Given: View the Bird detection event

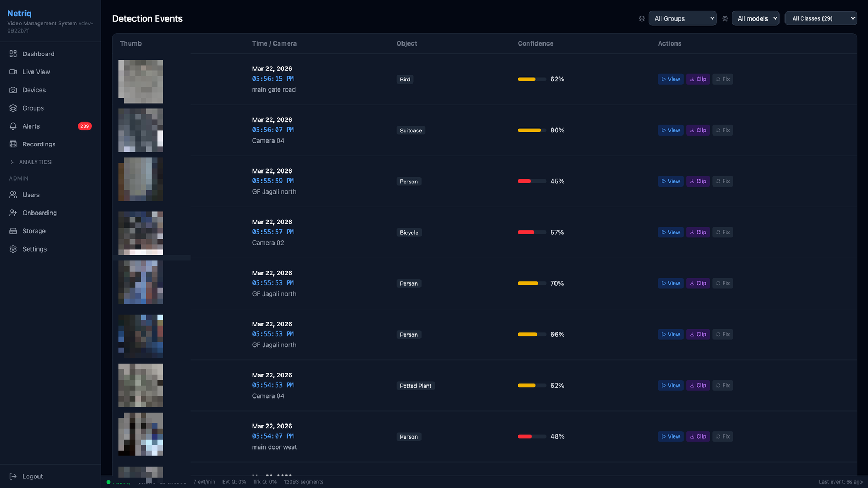Looking at the screenshot, I should 671,79.
